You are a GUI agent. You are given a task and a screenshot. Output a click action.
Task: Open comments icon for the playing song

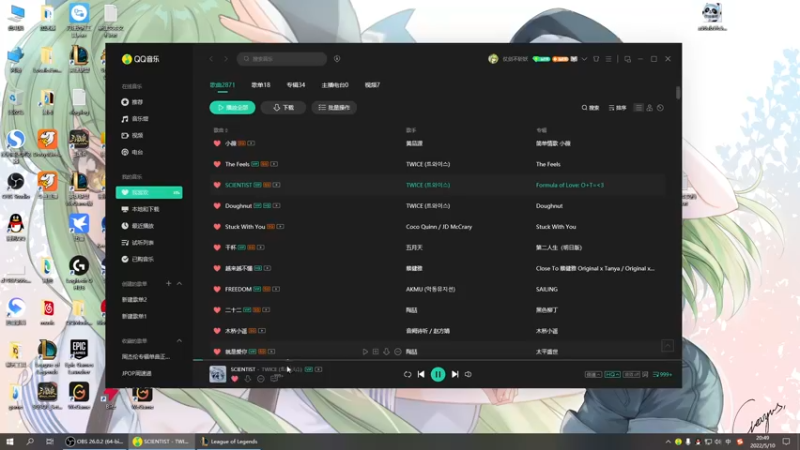[x=274, y=379]
